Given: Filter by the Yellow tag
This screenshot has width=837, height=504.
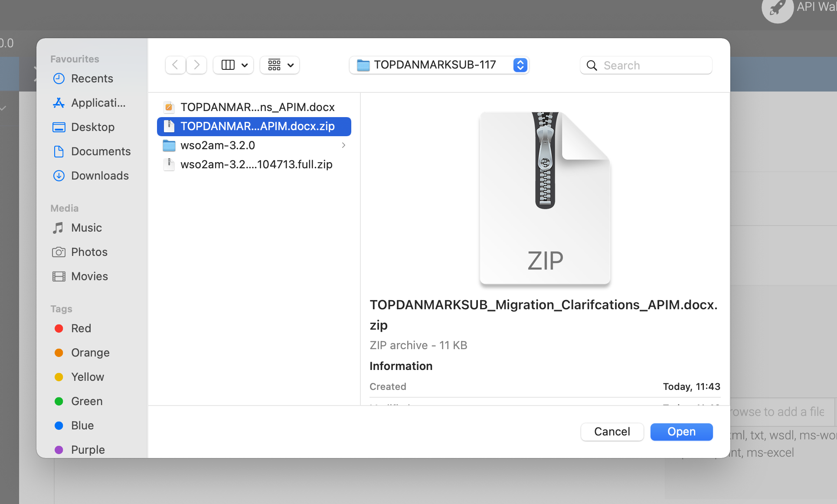Looking at the screenshot, I should tap(79, 377).
